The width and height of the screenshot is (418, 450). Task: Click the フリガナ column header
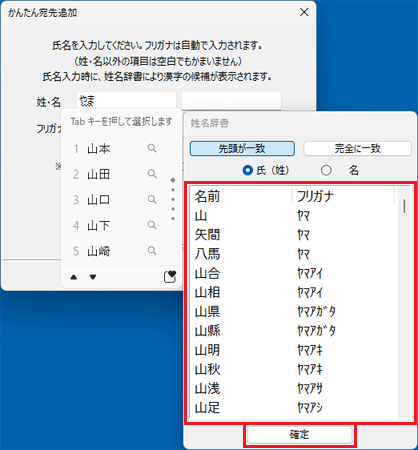pos(343,196)
